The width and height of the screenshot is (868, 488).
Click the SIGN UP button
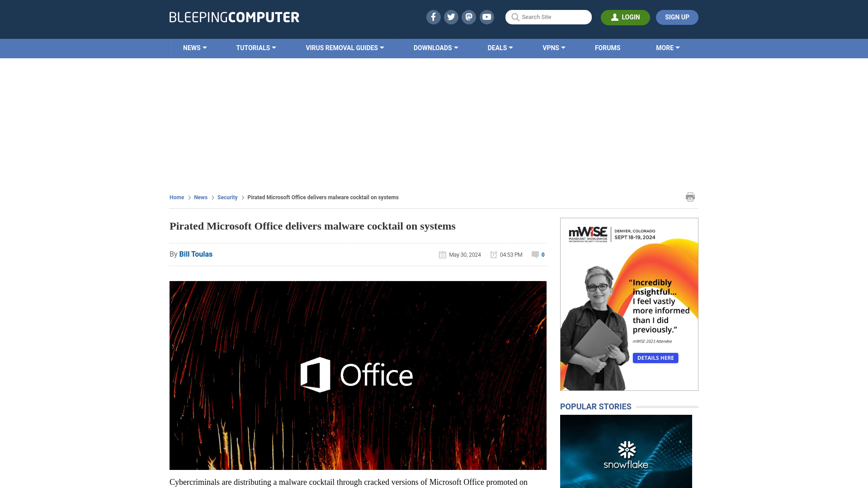point(677,17)
